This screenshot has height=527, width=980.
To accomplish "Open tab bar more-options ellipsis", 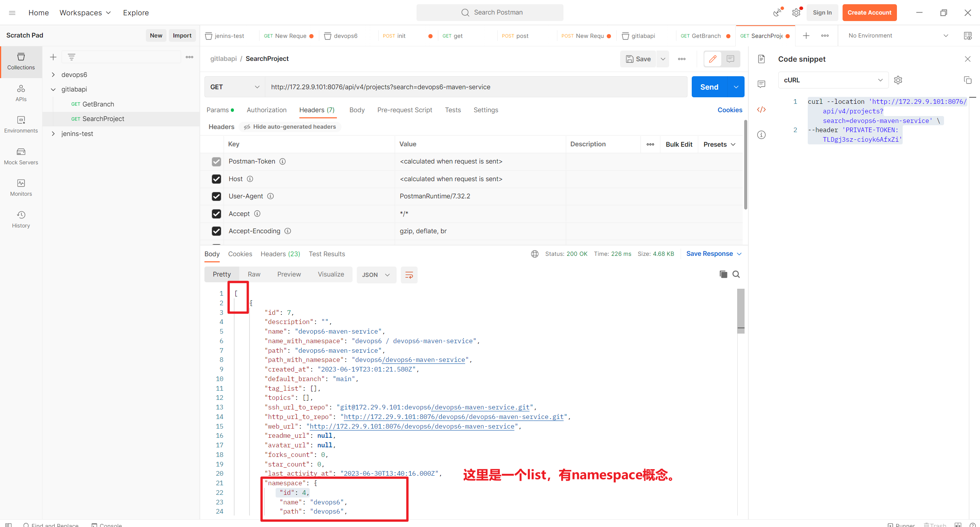I will [x=825, y=36].
